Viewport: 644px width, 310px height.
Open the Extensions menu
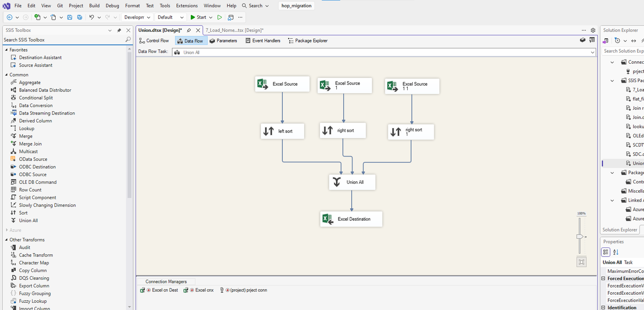pyautogui.click(x=187, y=6)
